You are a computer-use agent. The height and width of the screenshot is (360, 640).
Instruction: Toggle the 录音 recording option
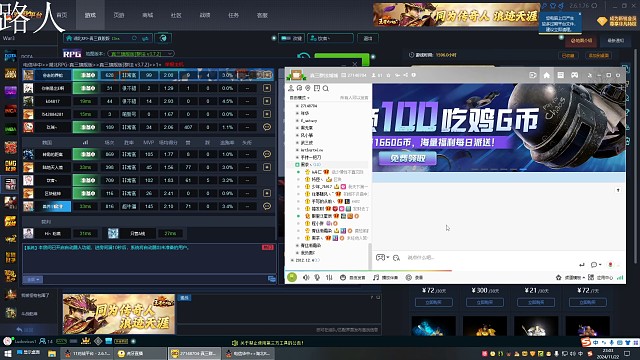coord(414,278)
